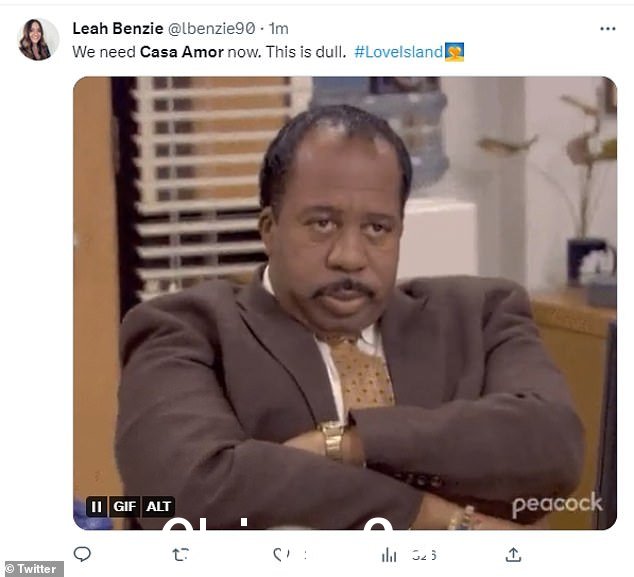This screenshot has height=577, width=634.
Task: Follow the #LoveIsland hashtag link
Action: pyautogui.click(x=398, y=52)
